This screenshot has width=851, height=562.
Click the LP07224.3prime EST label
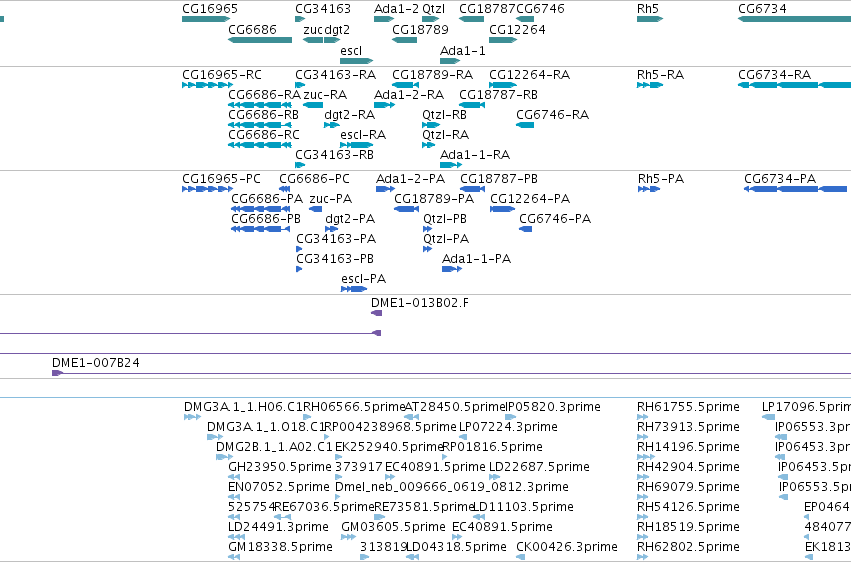tap(508, 427)
